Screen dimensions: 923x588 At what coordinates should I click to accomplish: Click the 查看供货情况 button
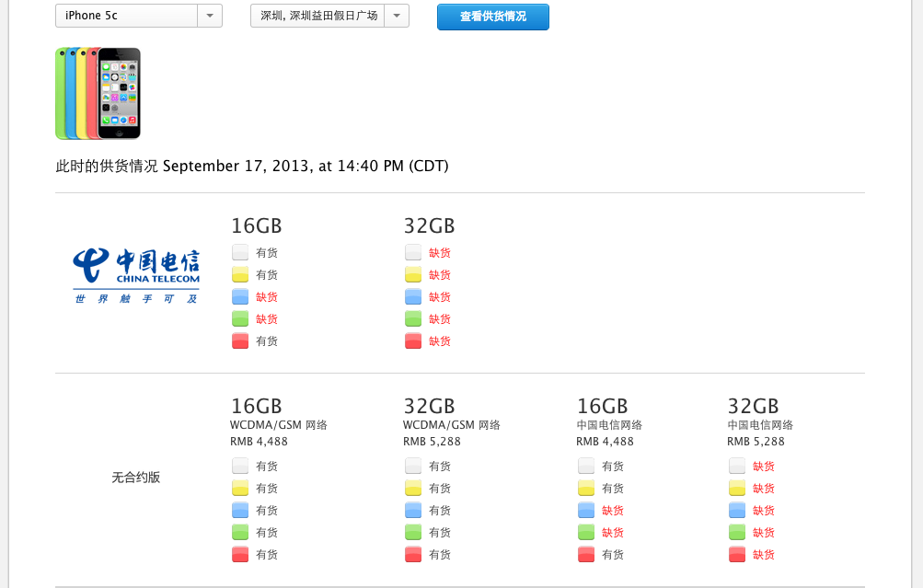pyautogui.click(x=492, y=17)
